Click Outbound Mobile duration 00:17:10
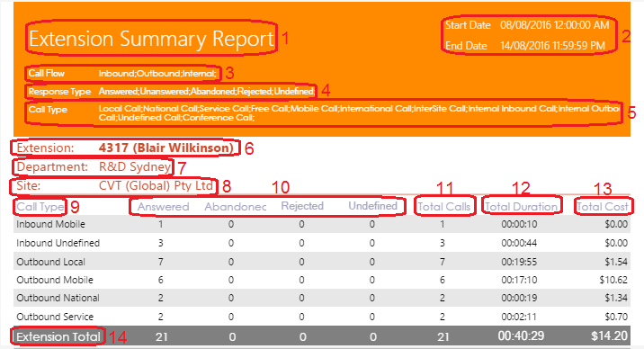Screen dimensions: 644x349 (x=519, y=280)
